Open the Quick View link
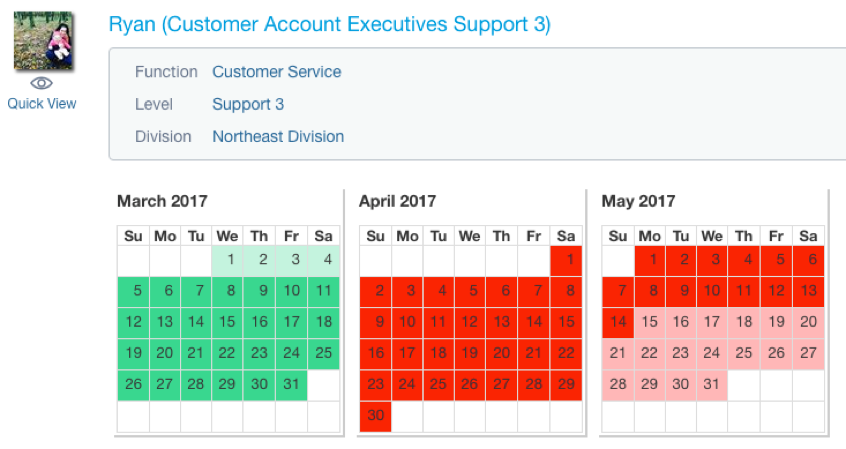The height and width of the screenshot is (449, 846). (42, 104)
